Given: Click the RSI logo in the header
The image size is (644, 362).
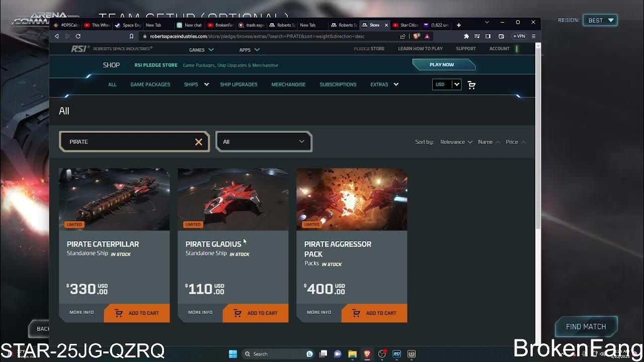Looking at the screenshot, I should tap(80, 49).
